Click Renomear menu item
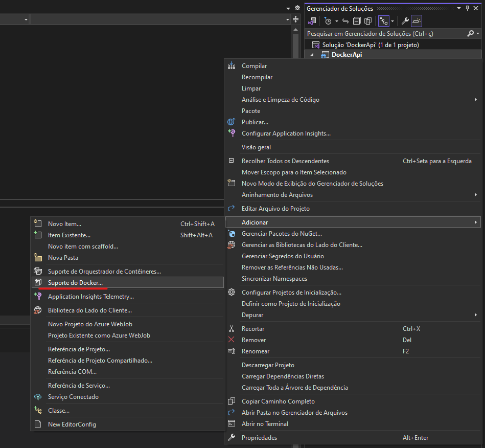This screenshot has width=485, height=448. [353, 351]
